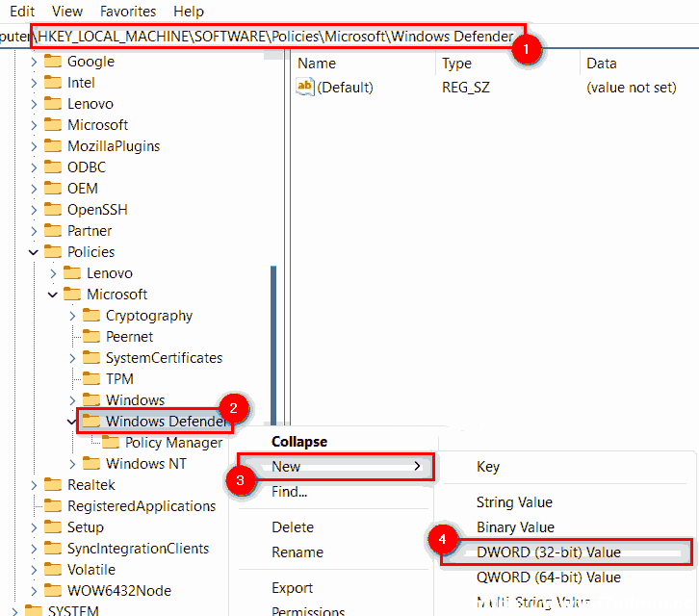Create a new QWORD (64-bit) Value
Image resolution: width=699 pixels, height=616 pixels.
[x=549, y=577]
